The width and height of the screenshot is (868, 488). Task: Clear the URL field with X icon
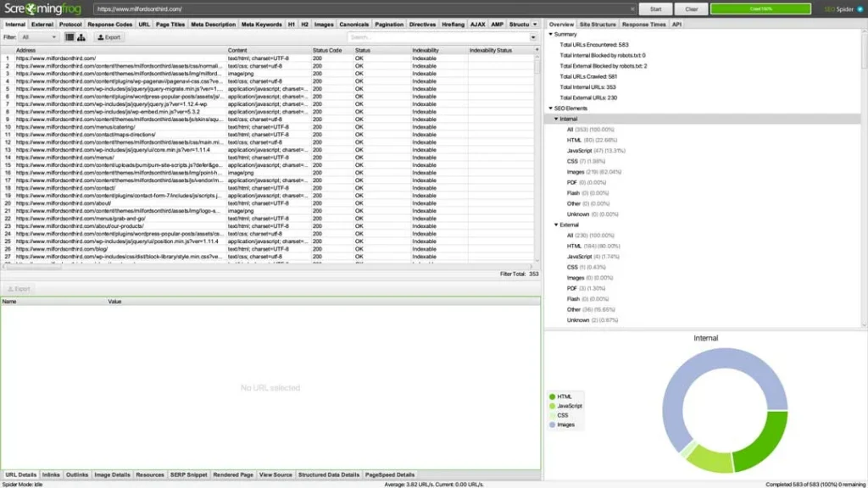(632, 8)
